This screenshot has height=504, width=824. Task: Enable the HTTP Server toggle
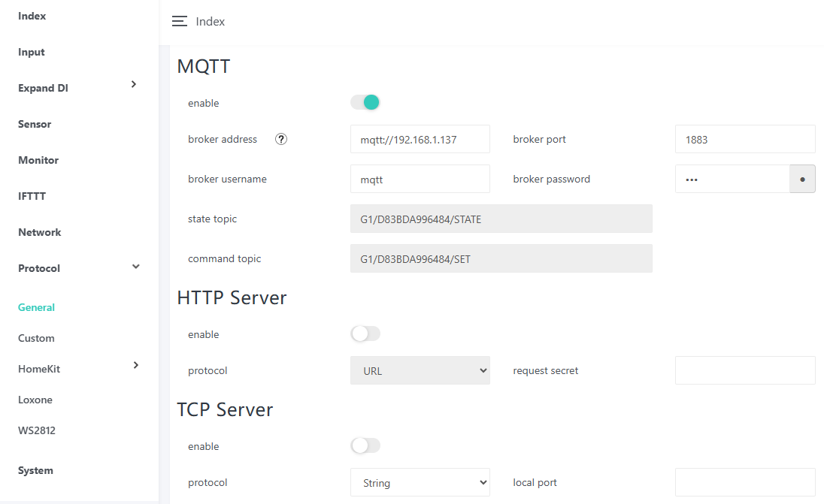click(365, 333)
